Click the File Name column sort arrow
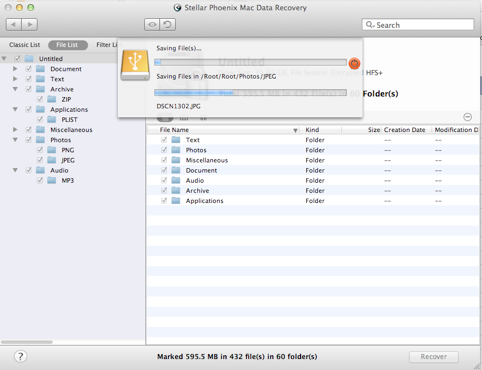The width and height of the screenshot is (482, 370). (295, 130)
